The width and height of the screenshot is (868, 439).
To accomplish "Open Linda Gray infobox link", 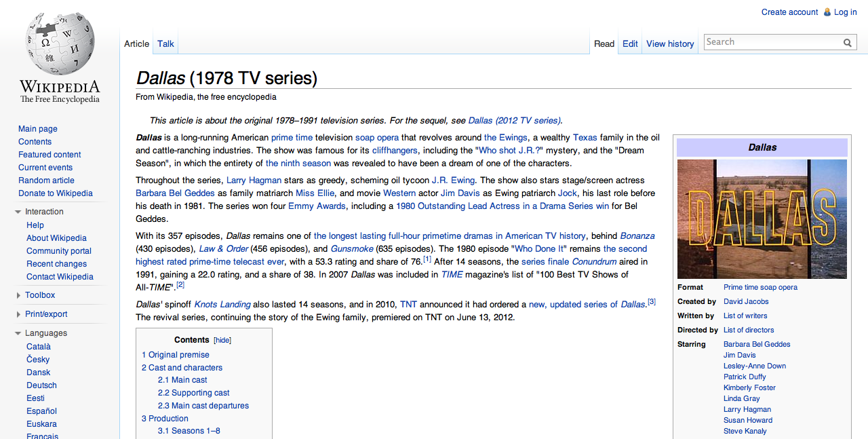I will 742,399.
